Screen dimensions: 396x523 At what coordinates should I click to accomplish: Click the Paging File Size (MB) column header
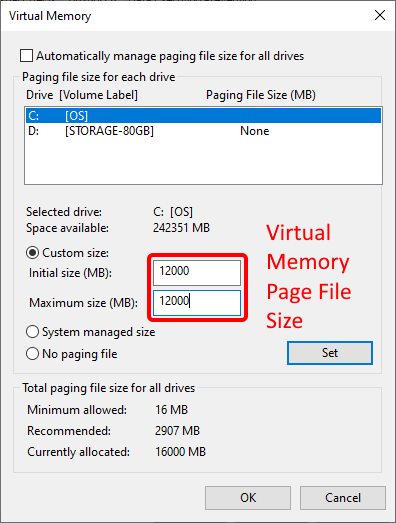coord(261,95)
